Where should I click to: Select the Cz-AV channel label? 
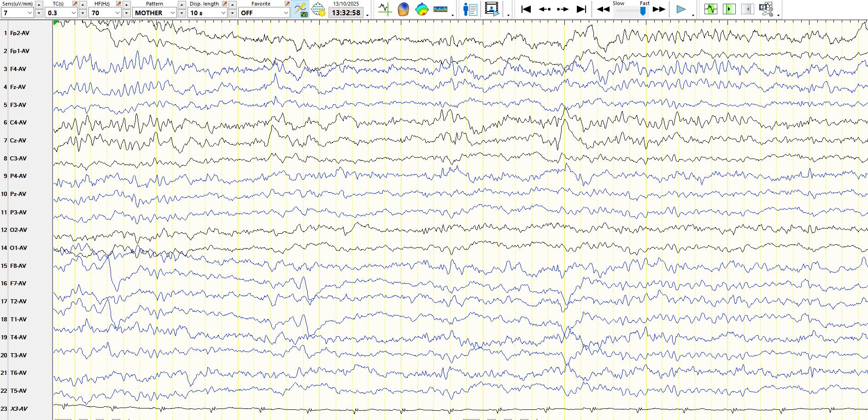click(x=18, y=141)
